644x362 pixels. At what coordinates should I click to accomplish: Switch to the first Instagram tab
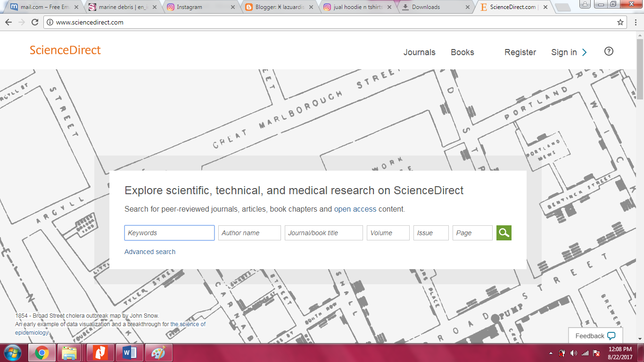(200, 7)
